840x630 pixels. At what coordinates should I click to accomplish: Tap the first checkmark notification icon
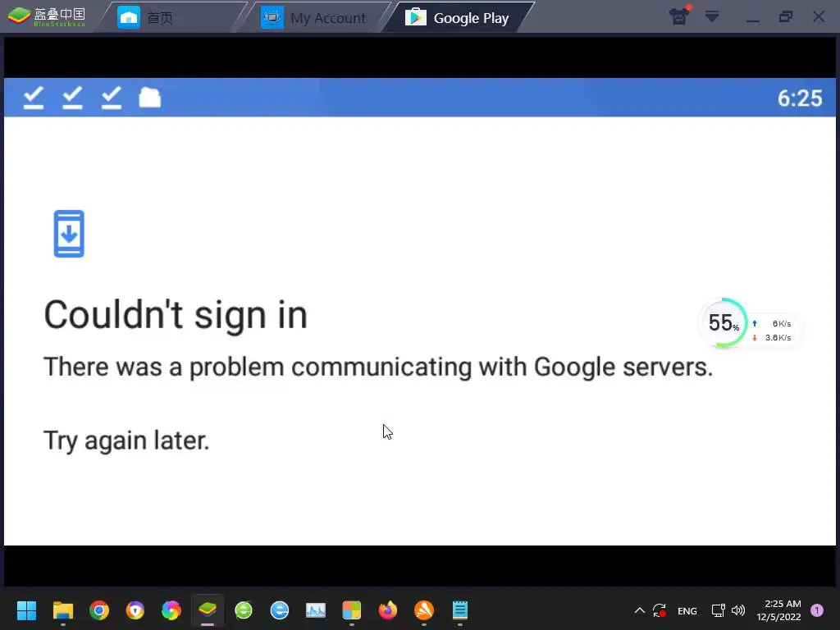tap(33, 98)
